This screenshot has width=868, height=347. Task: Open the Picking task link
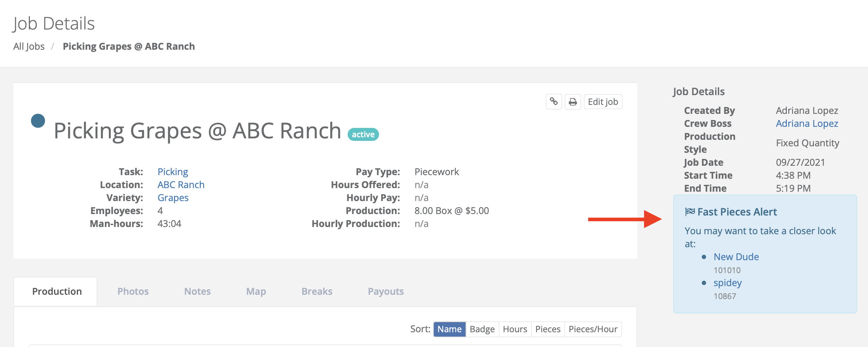tap(173, 172)
